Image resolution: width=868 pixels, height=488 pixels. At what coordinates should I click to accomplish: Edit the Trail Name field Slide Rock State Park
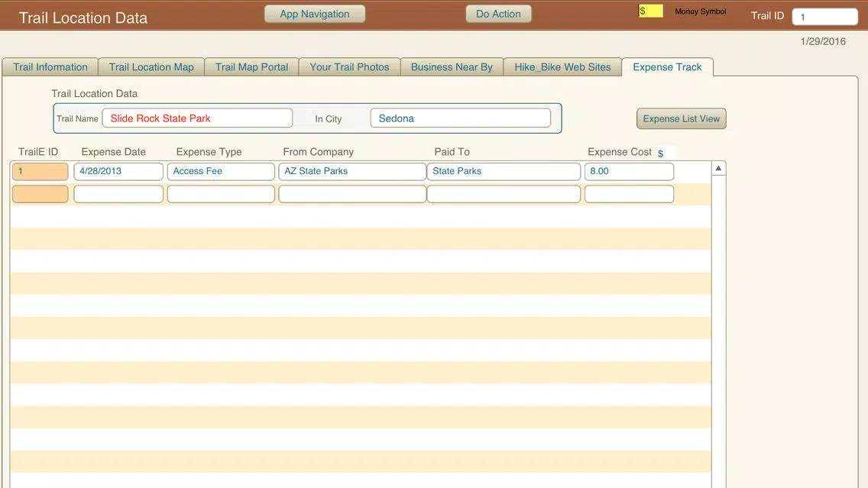[x=197, y=118]
